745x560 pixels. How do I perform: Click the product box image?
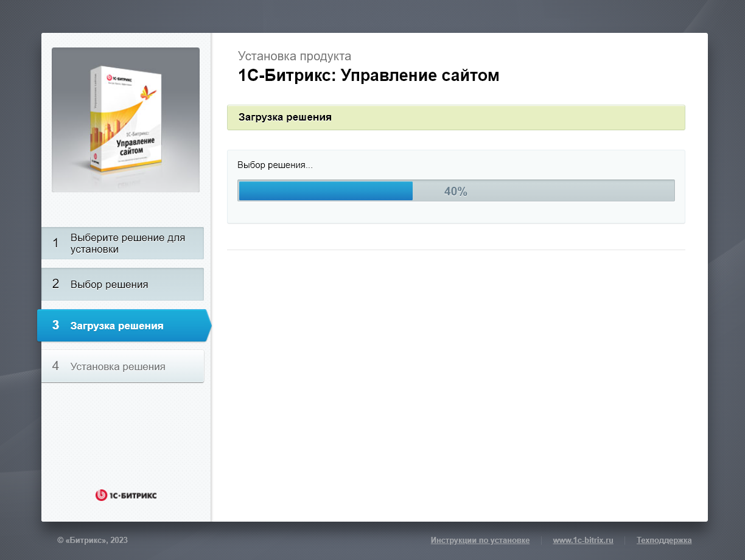coord(125,120)
